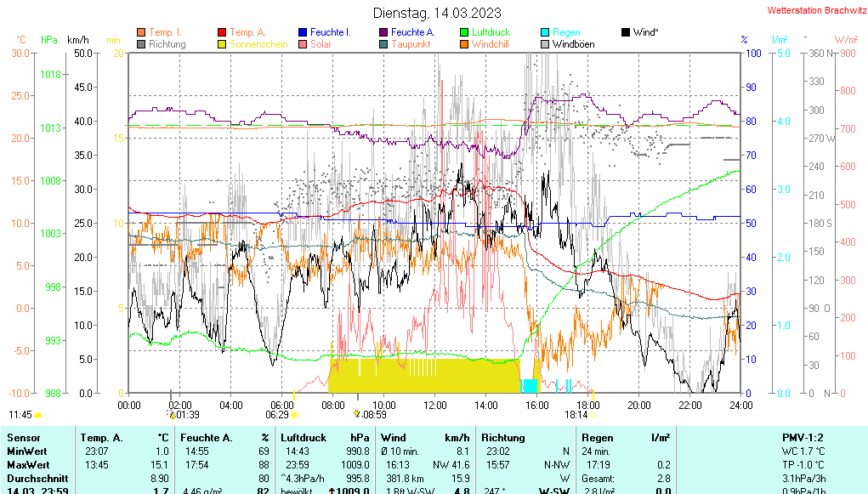Click the MaxWert row label

tap(28, 465)
